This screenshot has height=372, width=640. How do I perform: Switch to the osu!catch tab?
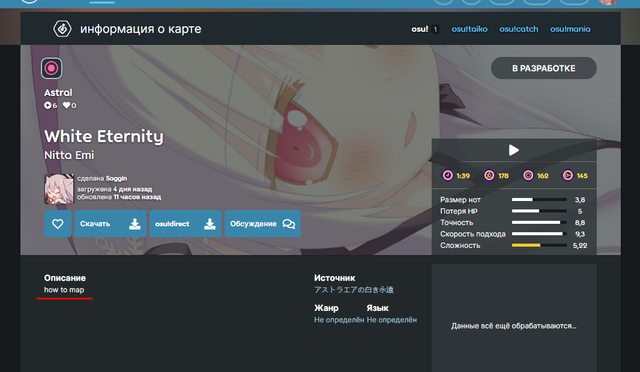(x=519, y=29)
